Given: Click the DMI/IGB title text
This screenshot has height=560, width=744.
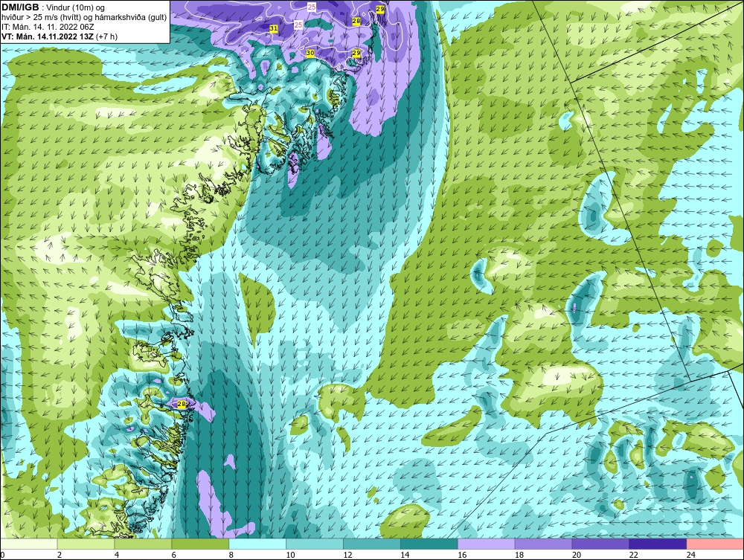Looking at the screenshot, I should 20,7.
